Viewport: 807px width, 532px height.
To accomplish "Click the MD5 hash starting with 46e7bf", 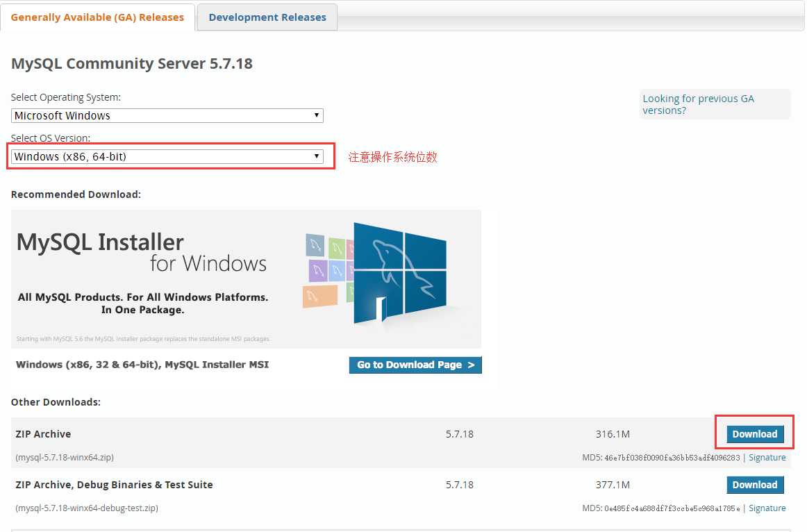I will coord(672,458).
